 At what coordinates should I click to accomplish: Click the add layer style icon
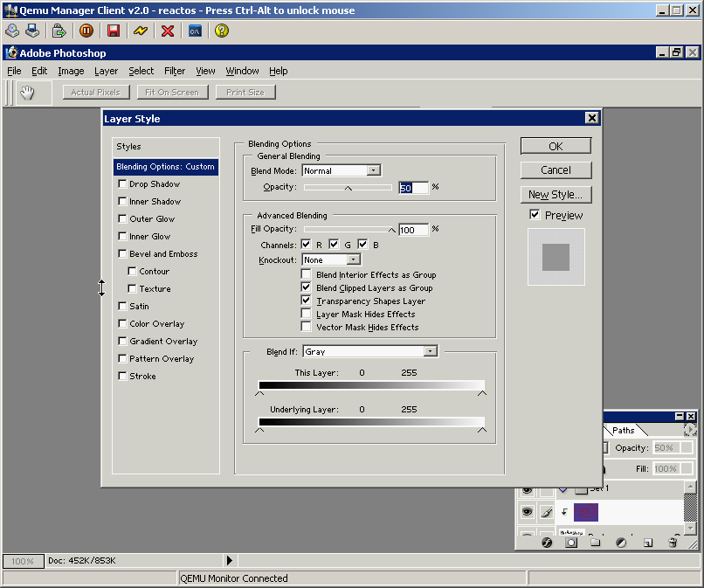pos(547,543)
